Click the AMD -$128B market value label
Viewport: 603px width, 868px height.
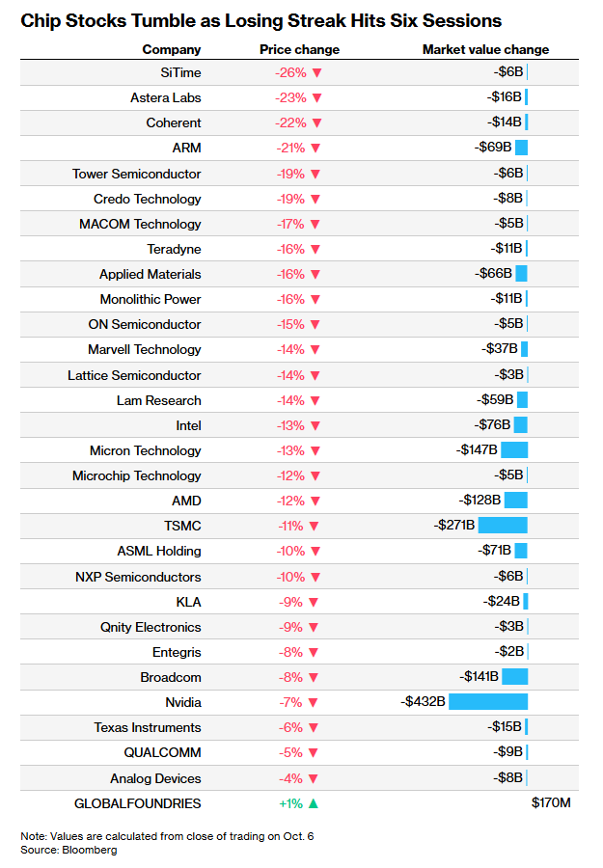[480, 500]
